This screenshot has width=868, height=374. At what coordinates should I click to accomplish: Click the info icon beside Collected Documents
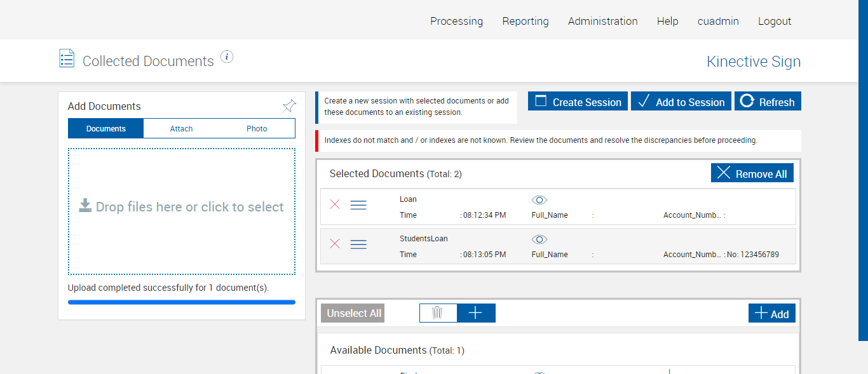227,57
